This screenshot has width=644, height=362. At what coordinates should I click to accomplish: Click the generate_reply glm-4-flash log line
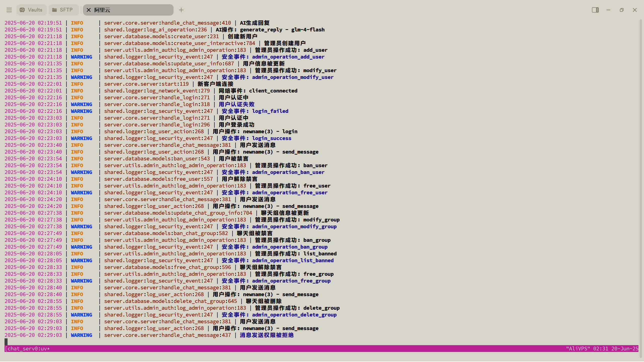(165, 30)
